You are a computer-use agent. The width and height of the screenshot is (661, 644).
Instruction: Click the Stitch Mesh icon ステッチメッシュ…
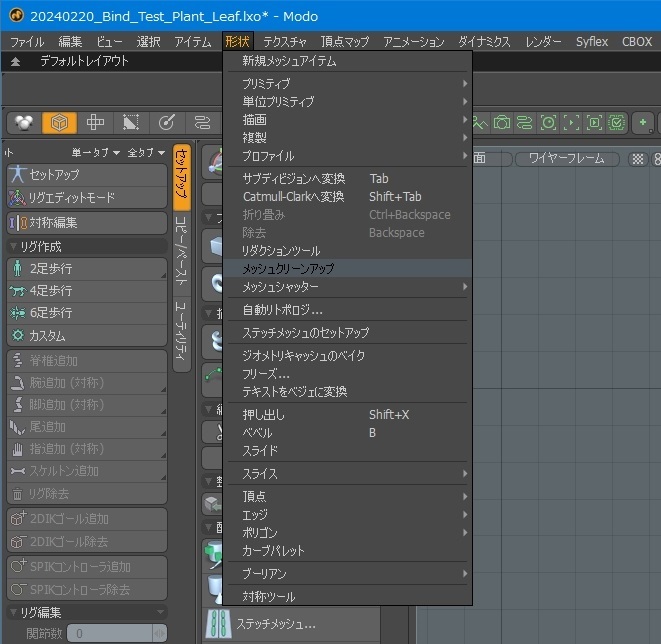click(218, 623)
